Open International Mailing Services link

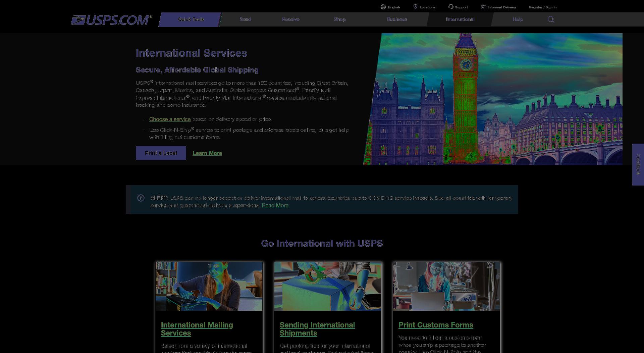pos(197,329)
